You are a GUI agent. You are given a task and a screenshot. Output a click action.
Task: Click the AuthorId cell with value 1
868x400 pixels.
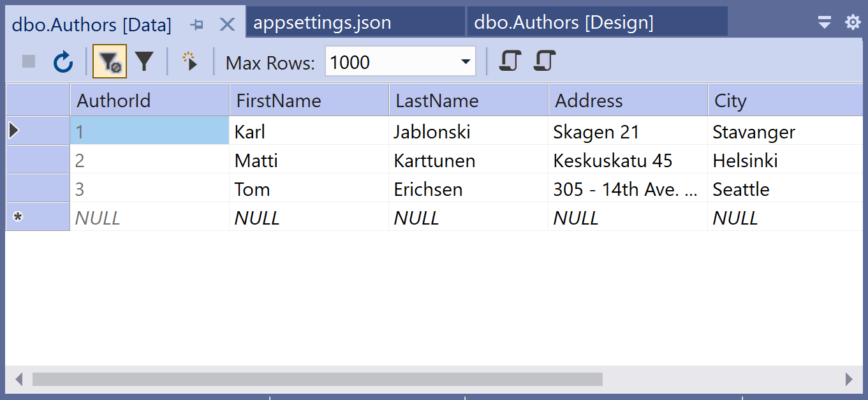click(x=150, y=131)
